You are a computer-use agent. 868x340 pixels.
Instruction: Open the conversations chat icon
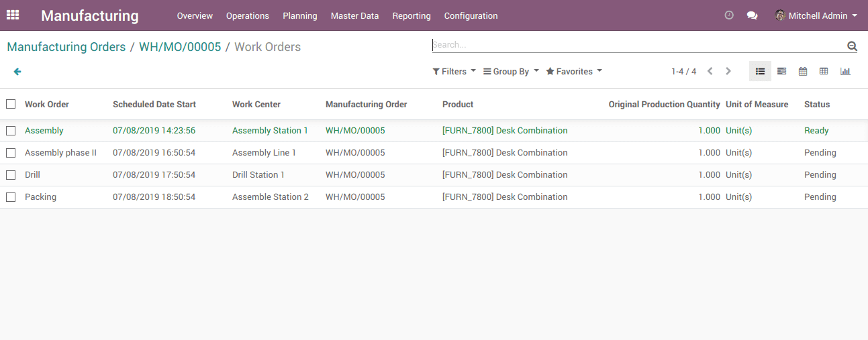pos(753,15)
